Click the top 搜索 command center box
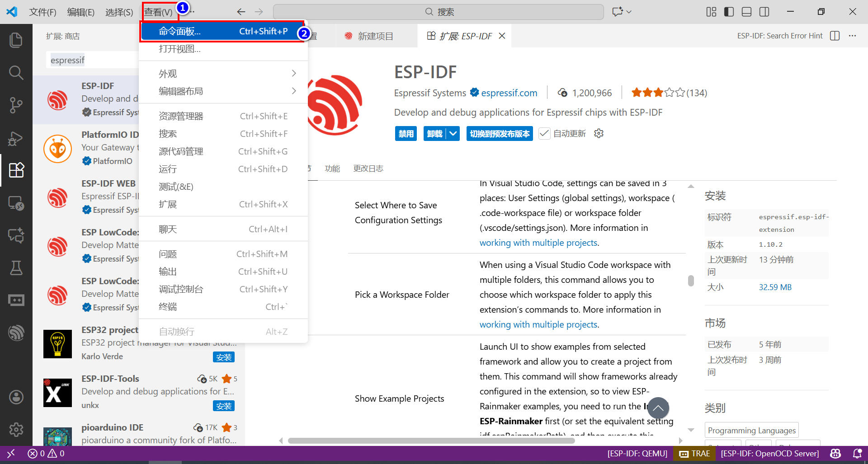This screenshot has height=464, width=868. coord(438,12)
